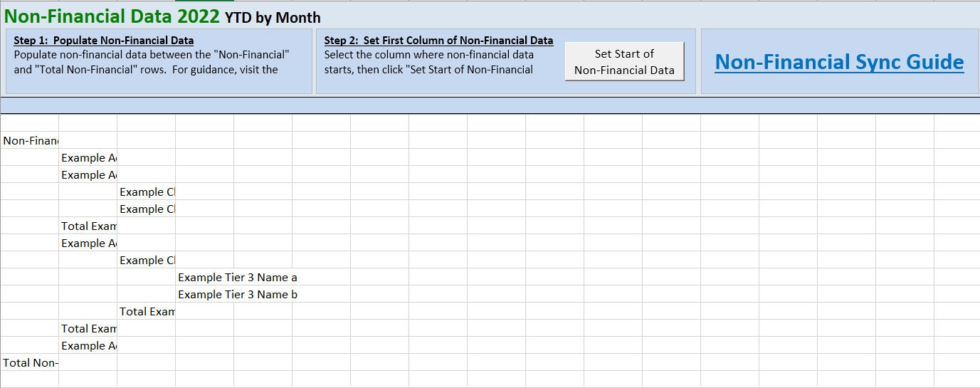The width and height of the screenshot is (980, 388).
Task: Select the Total Example cell in third column
Action: click(x=147, y=311)
